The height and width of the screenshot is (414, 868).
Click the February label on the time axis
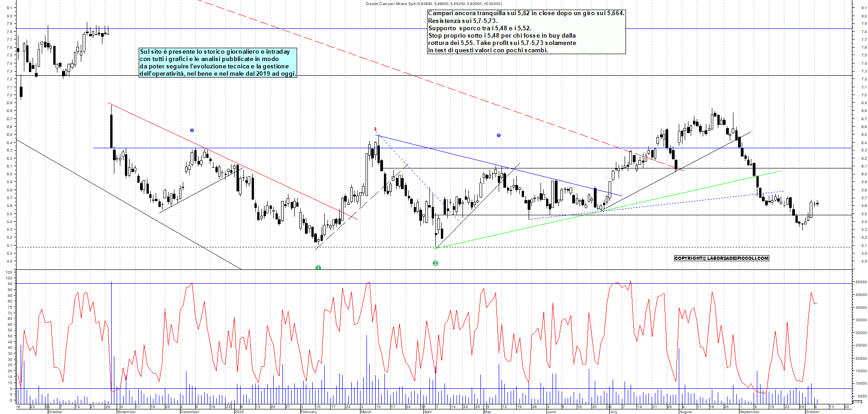309,412
